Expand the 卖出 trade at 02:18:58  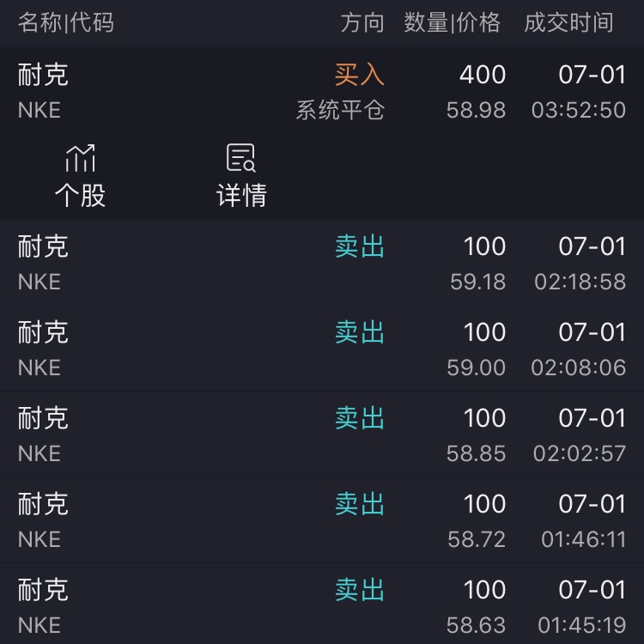[x=322, y=263]
